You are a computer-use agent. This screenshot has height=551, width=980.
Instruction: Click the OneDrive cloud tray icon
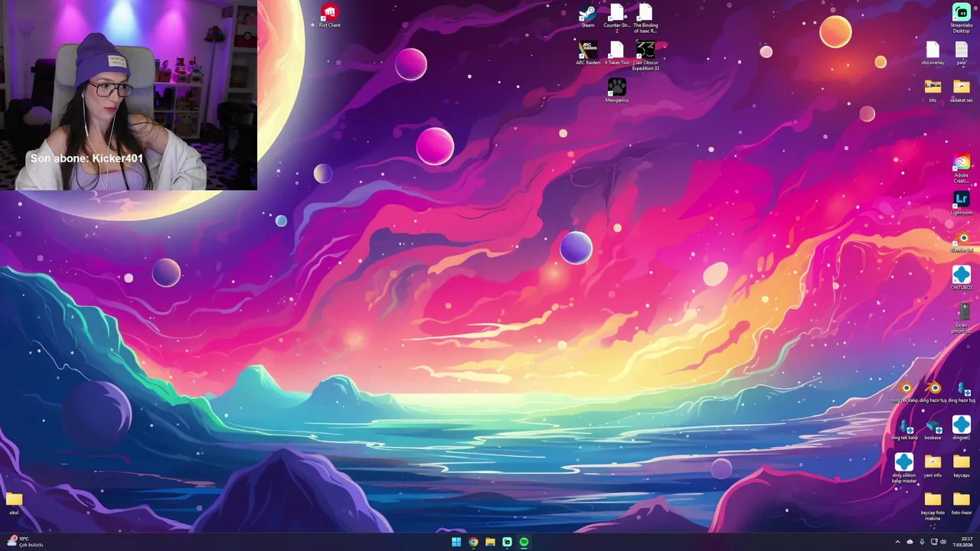coord(910,542)
